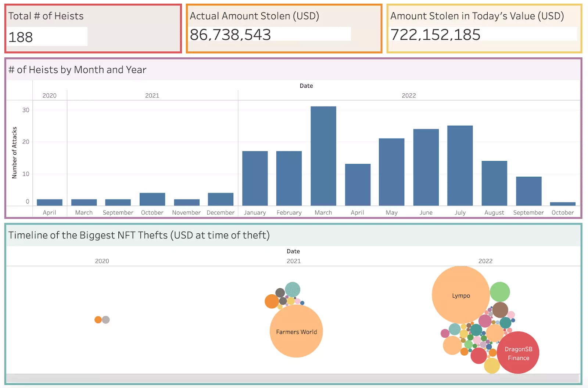
Task: Select the teal bubble above Farmers World
Action: [293, 290]
